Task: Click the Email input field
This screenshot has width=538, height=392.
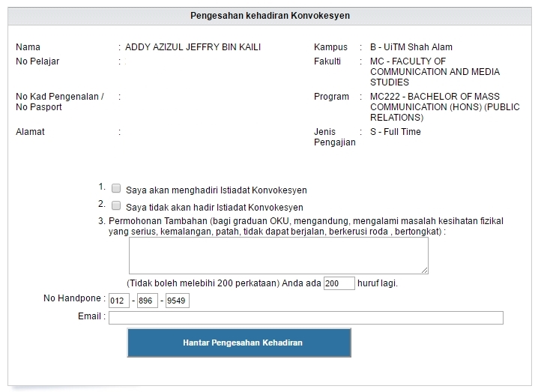Action: point(306,318)
